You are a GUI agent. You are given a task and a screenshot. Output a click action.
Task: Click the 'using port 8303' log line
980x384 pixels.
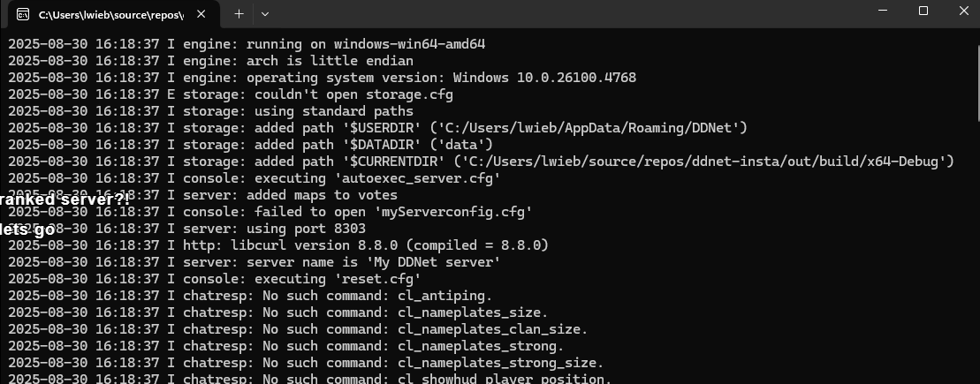186,229
